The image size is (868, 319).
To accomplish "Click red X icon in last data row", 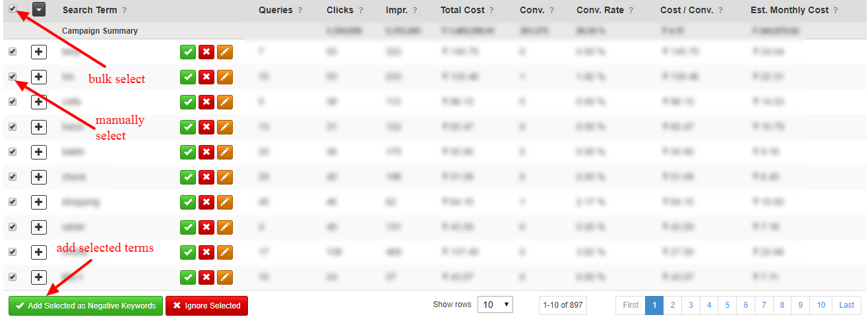I will [206, 277].
